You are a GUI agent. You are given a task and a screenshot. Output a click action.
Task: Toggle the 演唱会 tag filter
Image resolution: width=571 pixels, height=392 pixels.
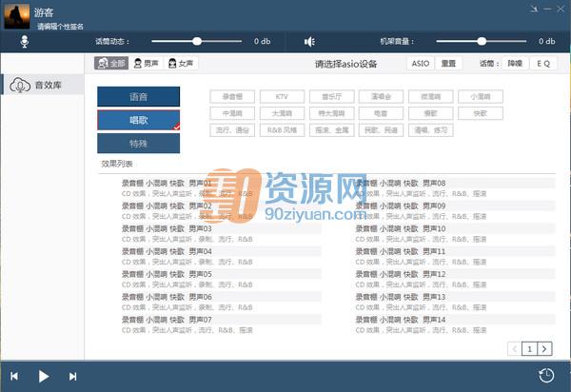(x=381, y=96)
